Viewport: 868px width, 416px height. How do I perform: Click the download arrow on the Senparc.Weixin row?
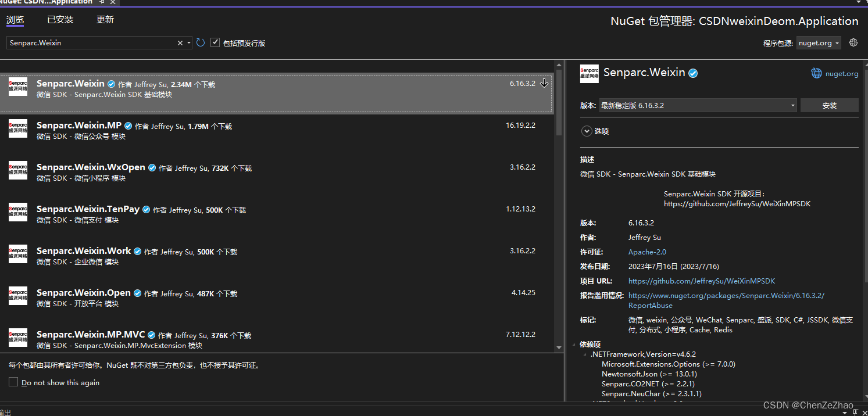544,83
